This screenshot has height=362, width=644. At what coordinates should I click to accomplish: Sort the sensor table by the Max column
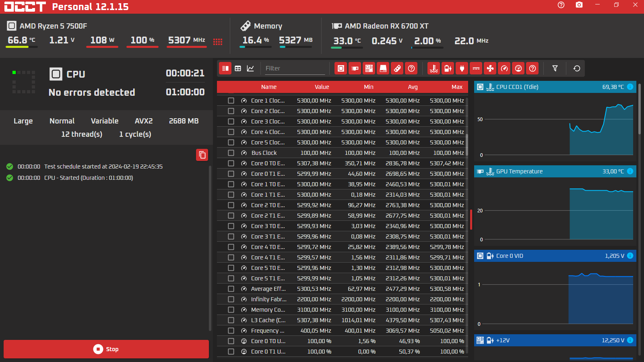[x=457, y=87]
